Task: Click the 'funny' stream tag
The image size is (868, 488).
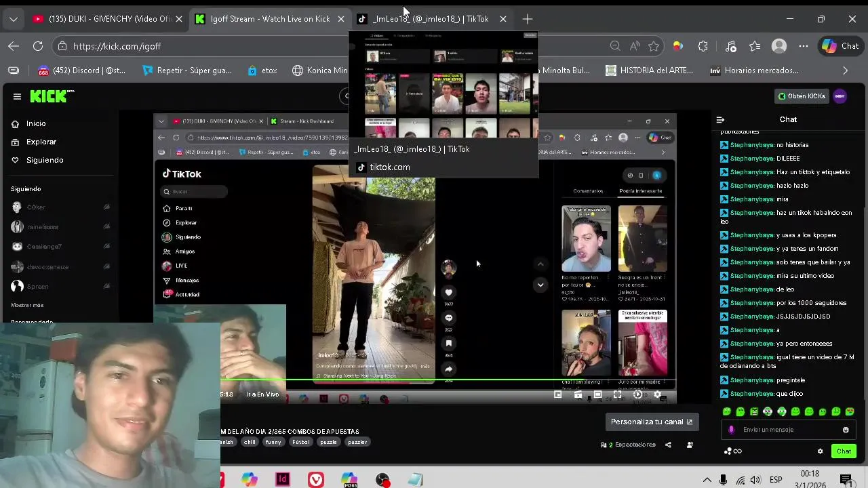Action: (x=273, y=442)
